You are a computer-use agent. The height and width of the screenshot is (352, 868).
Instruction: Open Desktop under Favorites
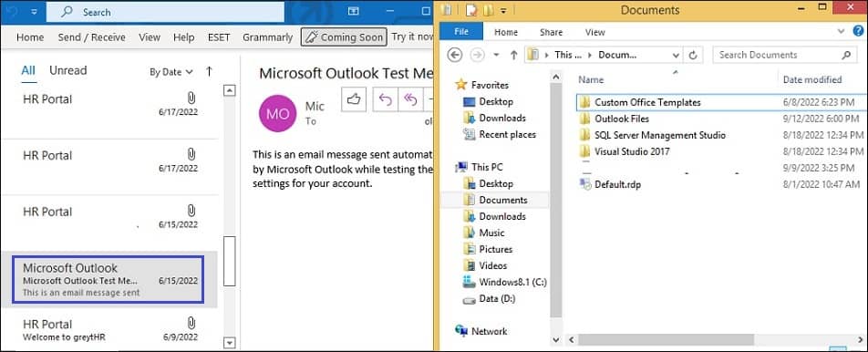pyautogui.click(x=489, y=101)
